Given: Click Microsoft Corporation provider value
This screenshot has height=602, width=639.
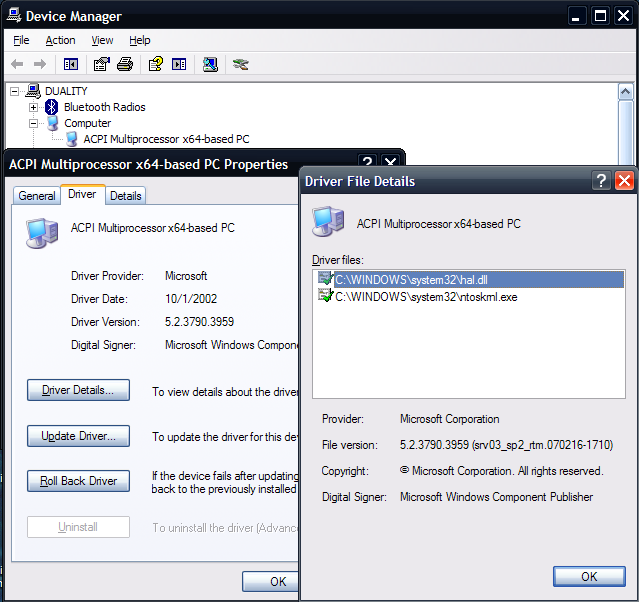Looking at the screenshot, I should [450, 419].
